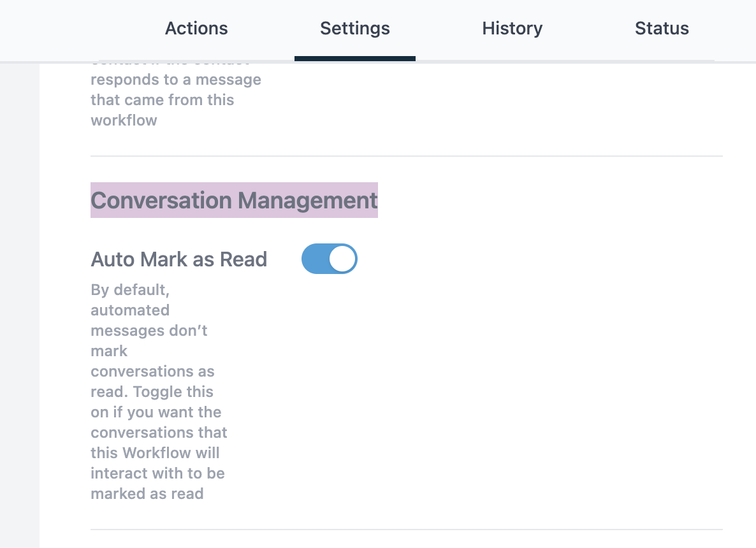Click the empty area right of the toggle

pos(510,259)
